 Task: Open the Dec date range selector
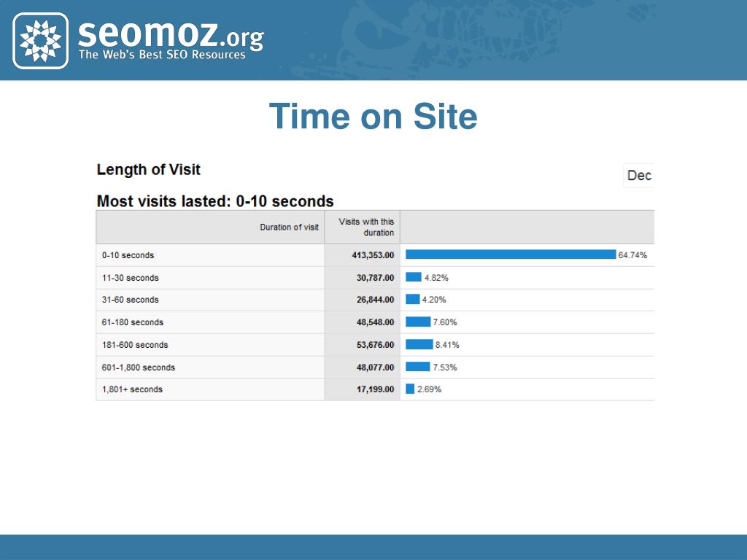point(639,175)
